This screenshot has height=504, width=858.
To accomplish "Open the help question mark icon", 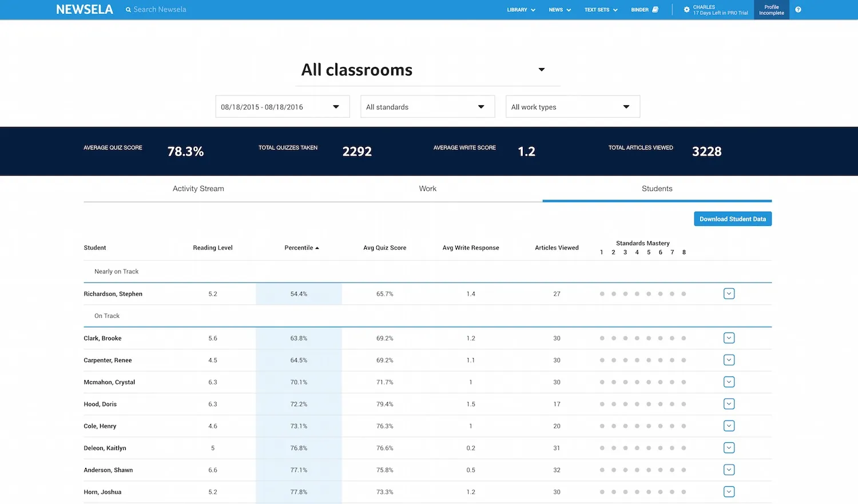I will [x=798, y=10].
